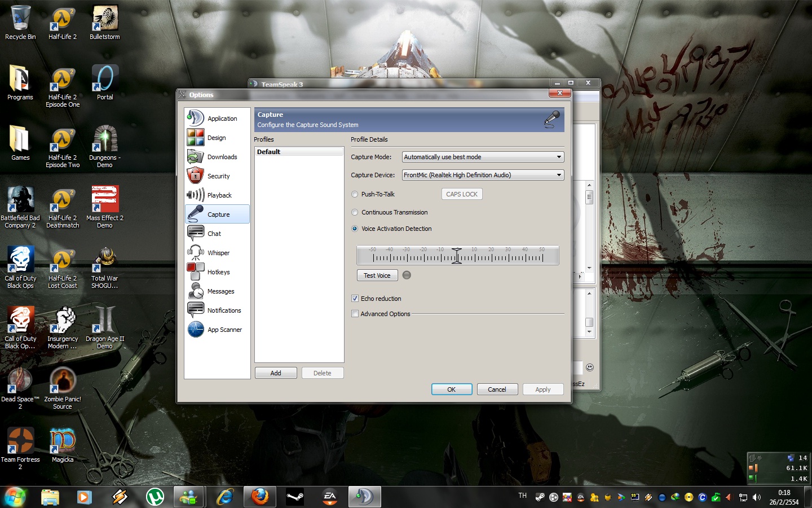This screenshot has height=508, width=812.
Task: Click the TeamSpeak window upper scrollbar
Action: click(x=589, y=226)
